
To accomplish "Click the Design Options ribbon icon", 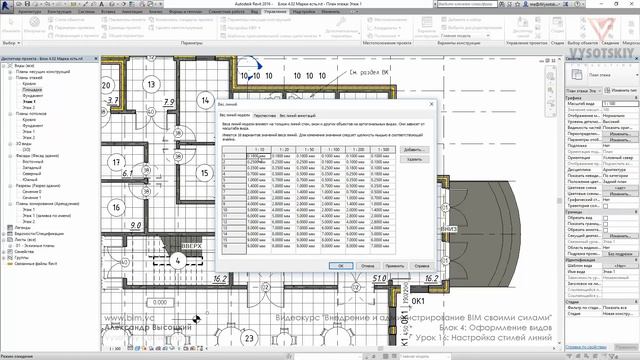I will (427, 22).
